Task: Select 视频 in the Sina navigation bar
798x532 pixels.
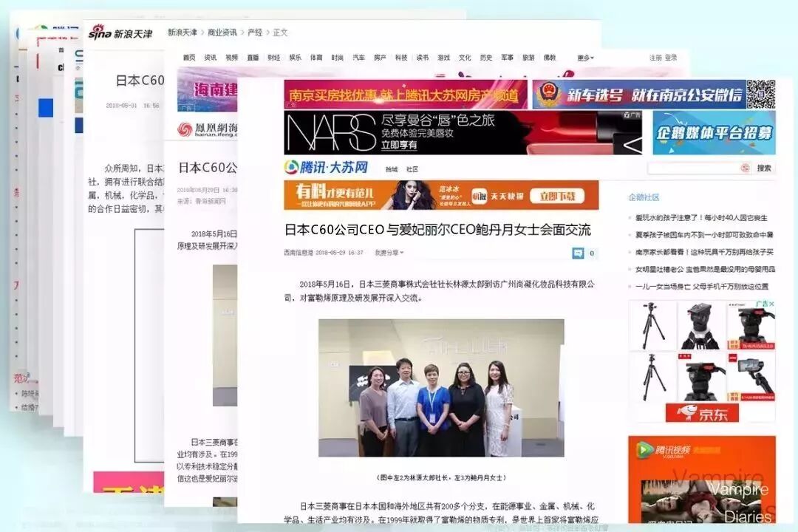Action: 231,58
